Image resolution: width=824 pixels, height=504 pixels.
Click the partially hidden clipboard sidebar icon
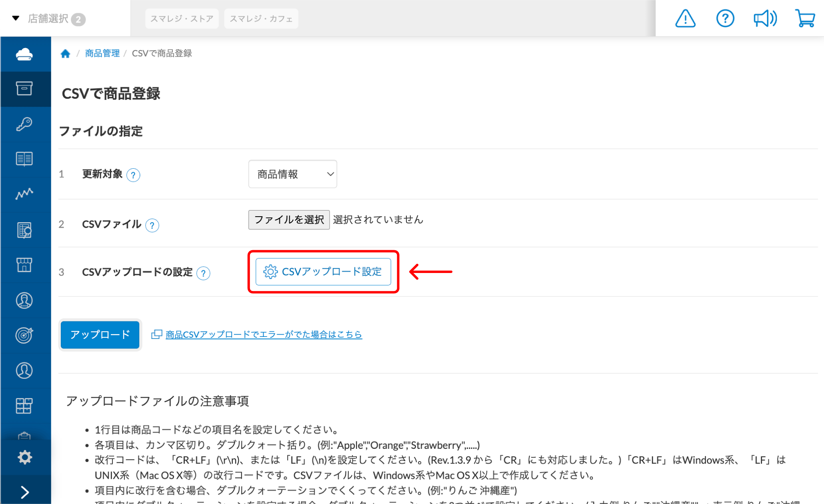click(x=24, y=436)
